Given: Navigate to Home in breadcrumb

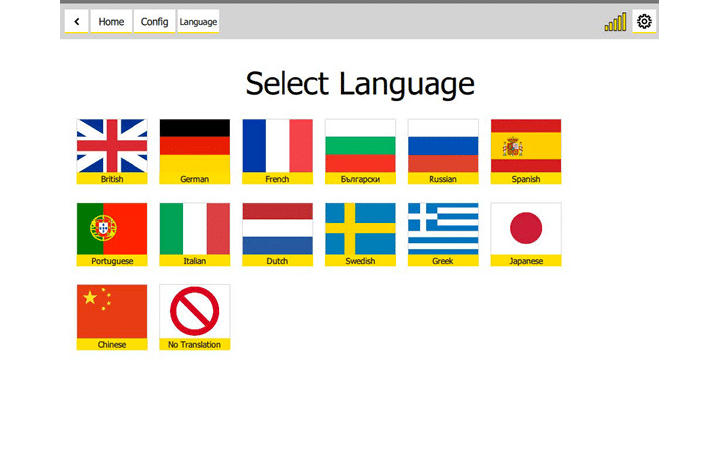Looking at the screenshot, I should click(x=111, y=21).
